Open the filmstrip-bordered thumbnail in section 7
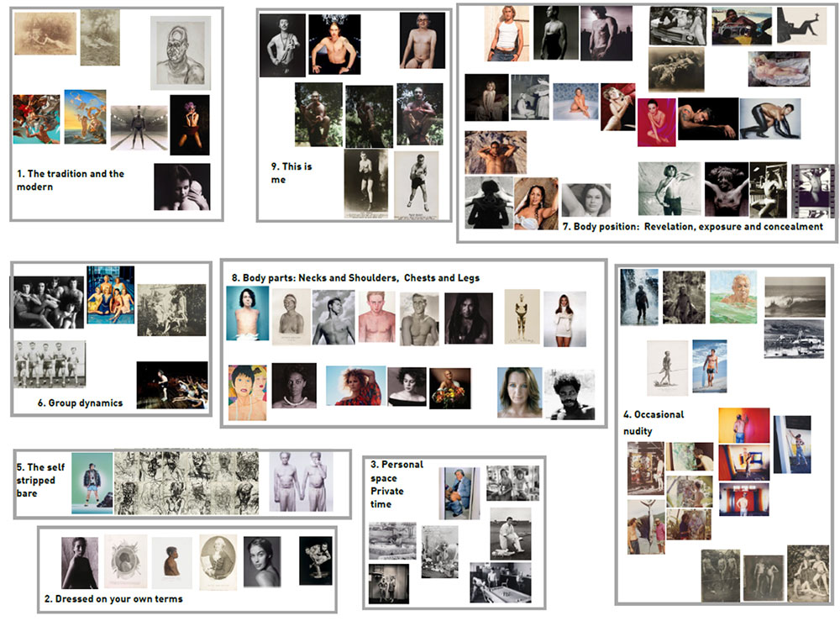This screenshot has width=840, height=621. click(x=813, y=191)
